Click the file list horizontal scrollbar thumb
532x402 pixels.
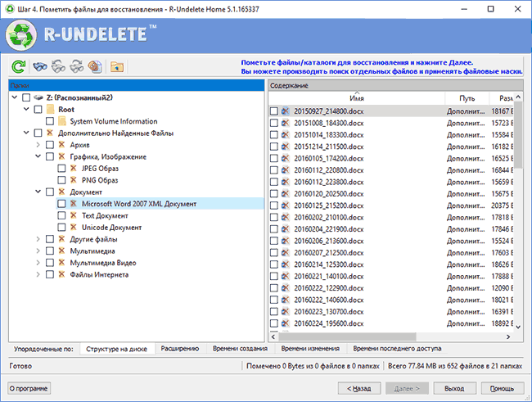coord(347,337)
